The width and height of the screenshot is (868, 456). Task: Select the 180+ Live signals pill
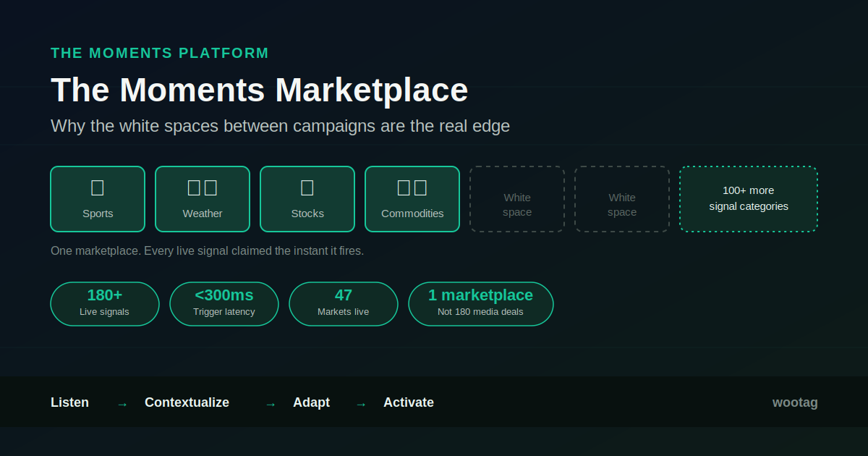tap(105, 304)
